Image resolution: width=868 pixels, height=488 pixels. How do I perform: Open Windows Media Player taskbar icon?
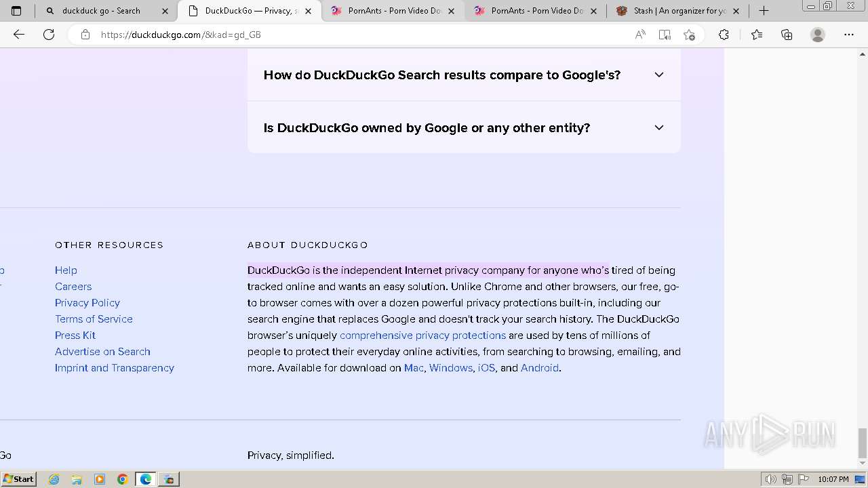coord(100,479)
